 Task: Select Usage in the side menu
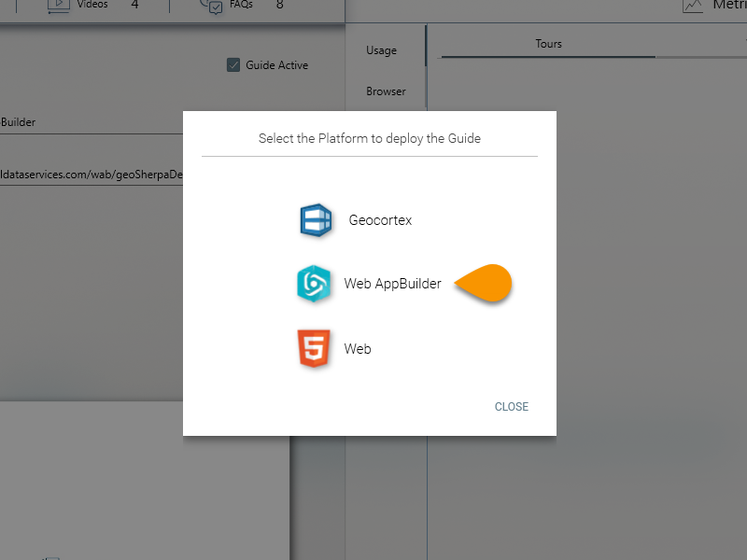[x=381, y=50]
